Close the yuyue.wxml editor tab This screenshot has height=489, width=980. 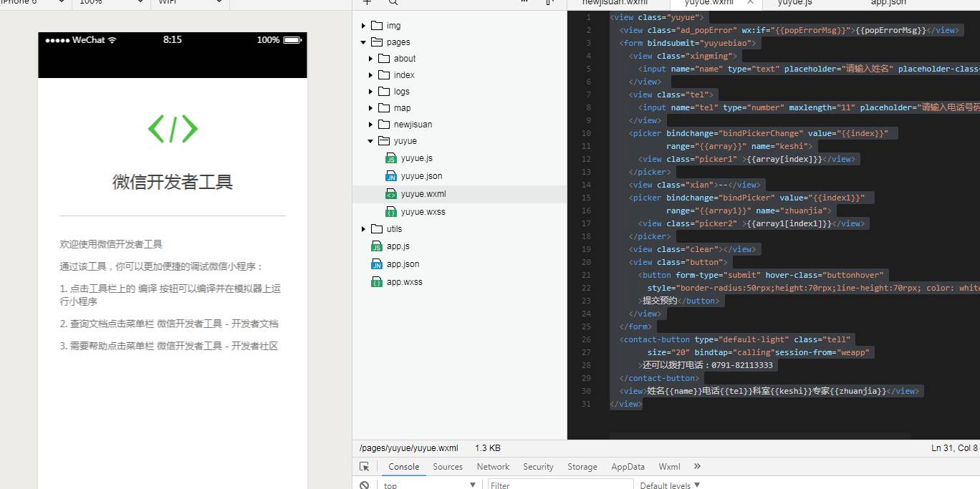pyautogui.click(x=751, y=2)
